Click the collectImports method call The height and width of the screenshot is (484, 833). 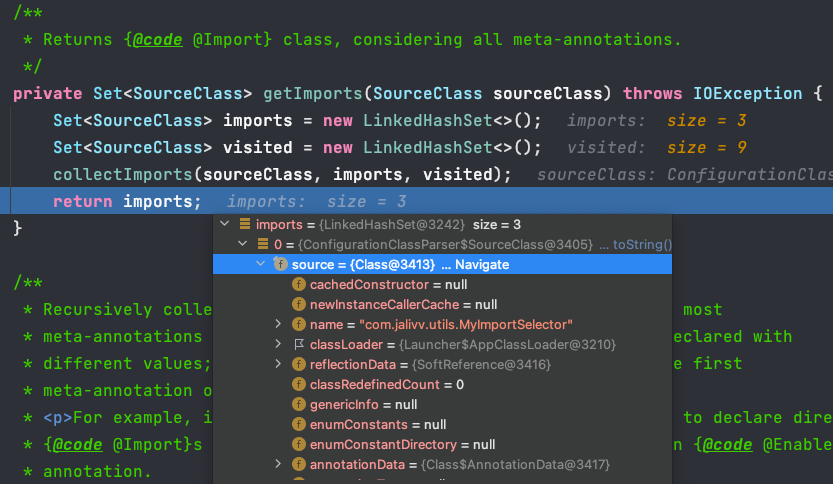(x=123, y=174)
